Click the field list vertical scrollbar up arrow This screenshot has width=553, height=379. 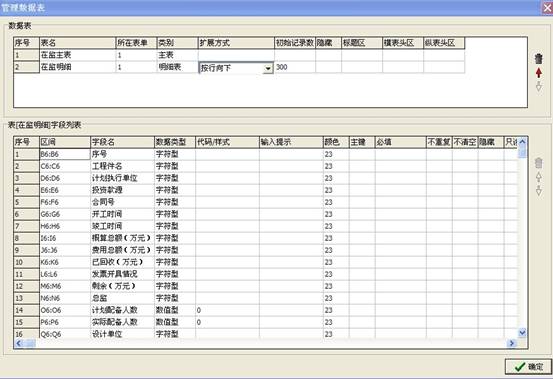point(522,141)
